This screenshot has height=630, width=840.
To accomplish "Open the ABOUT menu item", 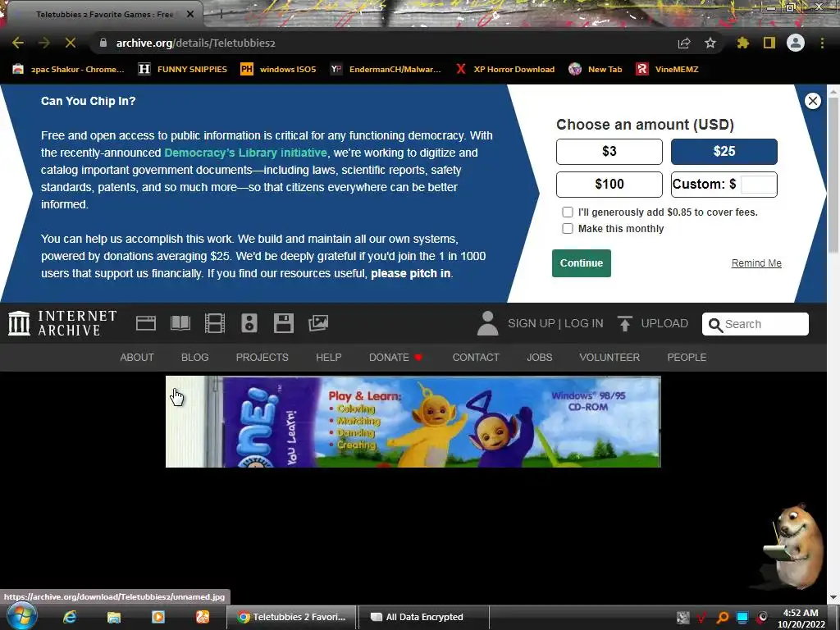I will coord(137,358).
